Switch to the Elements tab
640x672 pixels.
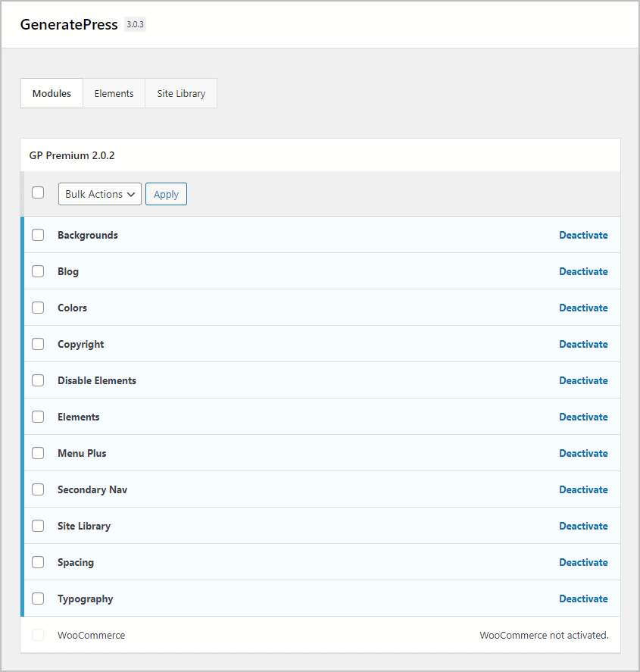click(x=114, y=93)
